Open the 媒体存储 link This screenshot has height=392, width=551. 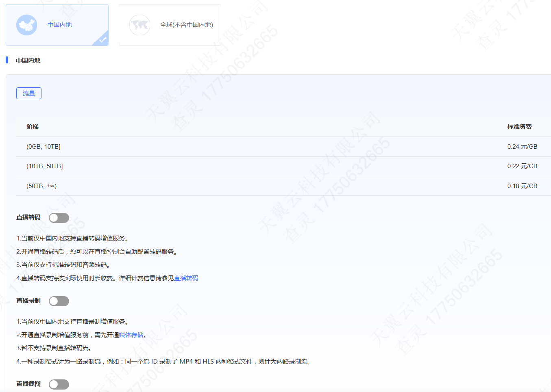[x=131, y=335]
